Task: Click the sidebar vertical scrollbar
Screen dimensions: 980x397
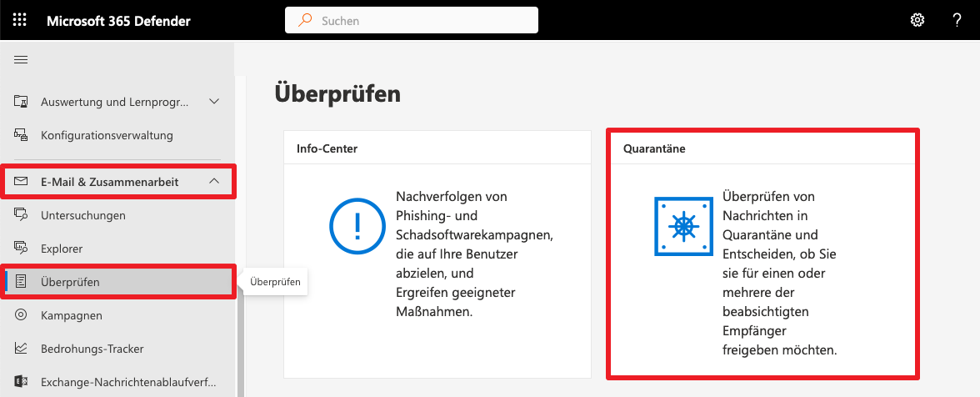Action: tap(240, 347)
